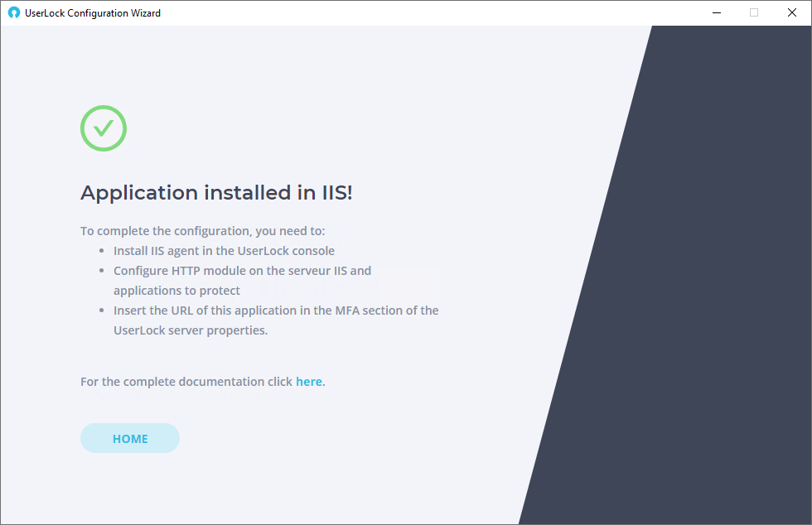Click the UserLock logo in title bar
Screen dimensions: 812x525
(x=14, y=13)
